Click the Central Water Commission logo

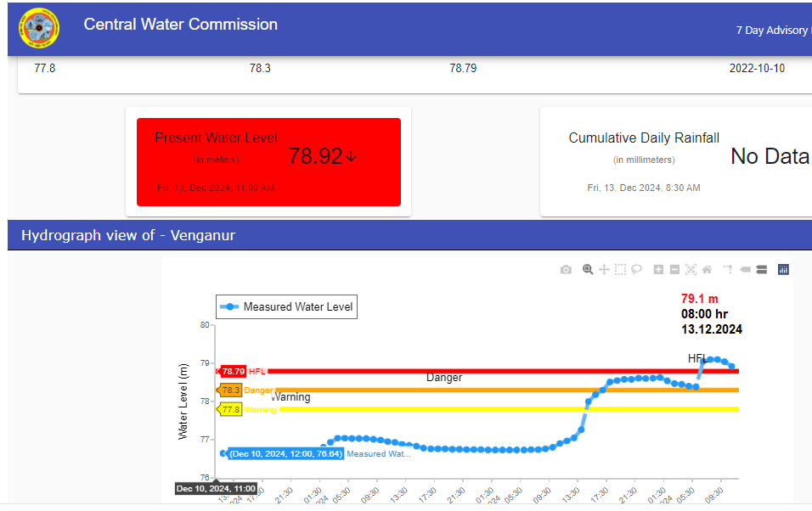40,29
